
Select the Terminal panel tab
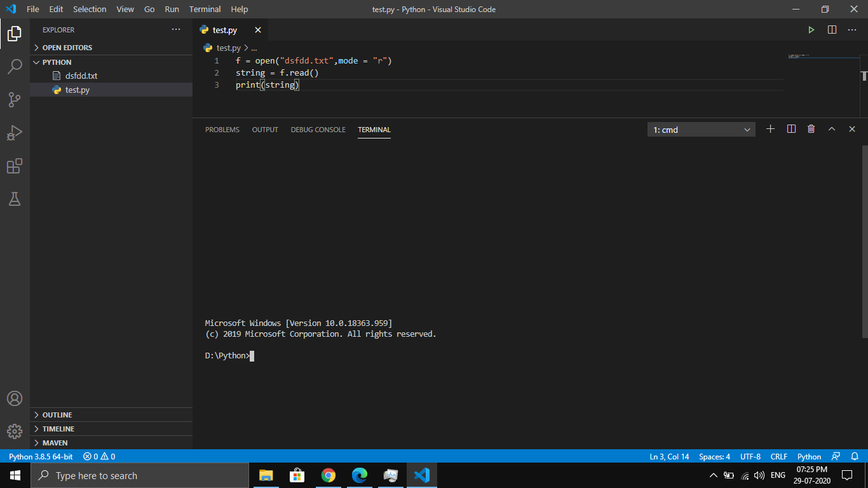(374, 130)
